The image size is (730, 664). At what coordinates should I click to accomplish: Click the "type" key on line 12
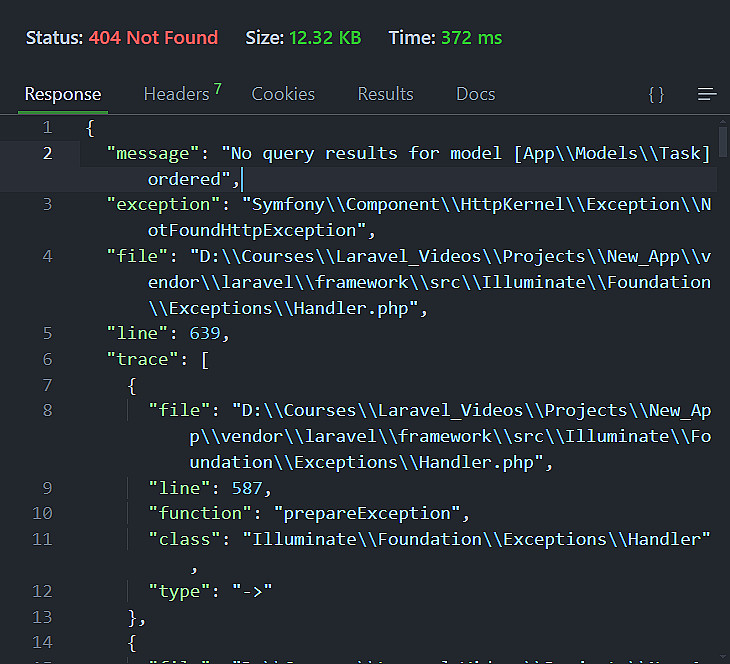click(x=179, y=590)
